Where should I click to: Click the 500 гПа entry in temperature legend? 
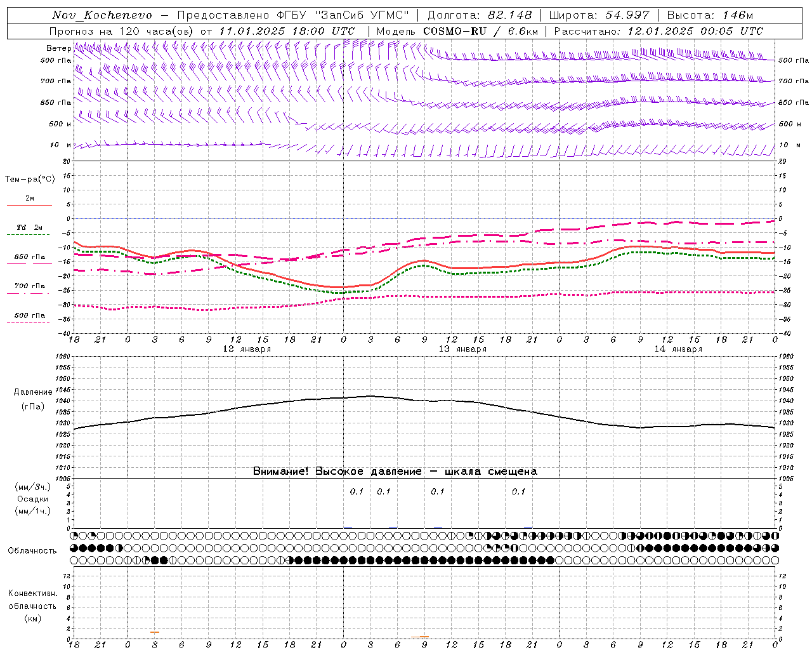[30, 315]
